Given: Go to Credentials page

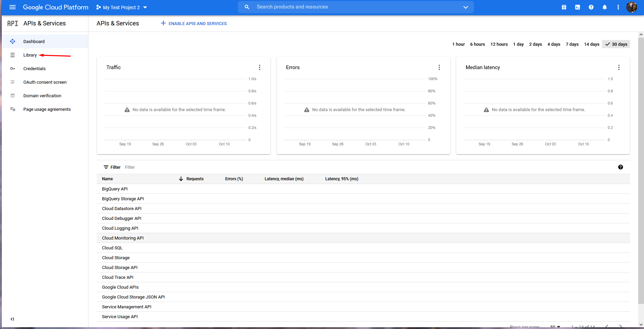Looking at the screenshot, I should 34,69.
